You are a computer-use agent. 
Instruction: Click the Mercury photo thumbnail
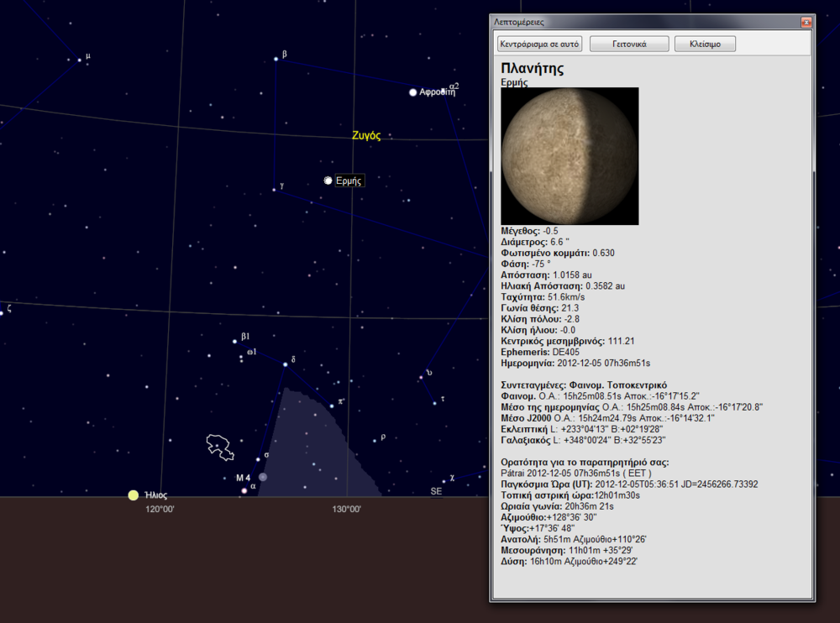click(x=570, y=157)
